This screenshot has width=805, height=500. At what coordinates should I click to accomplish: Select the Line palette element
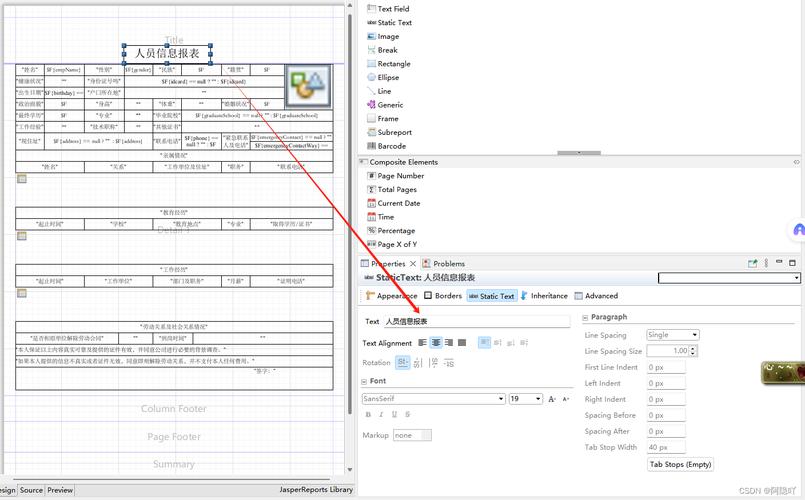pos(379,91)
